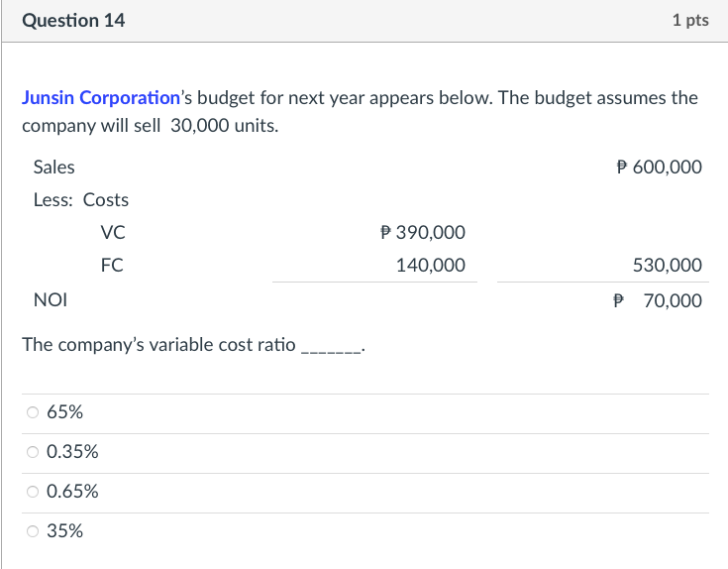
Task: Click the Sales amount ₱ 600,000
Action: (x=660, y=168)
